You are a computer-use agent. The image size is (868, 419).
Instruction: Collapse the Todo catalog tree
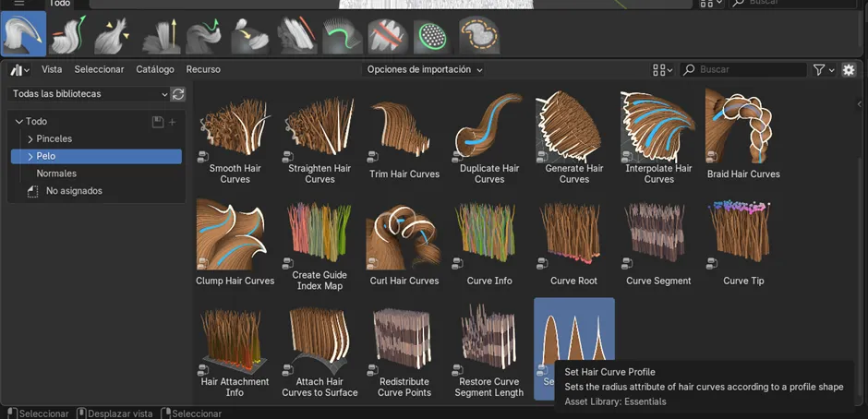(x=18, y=122)
